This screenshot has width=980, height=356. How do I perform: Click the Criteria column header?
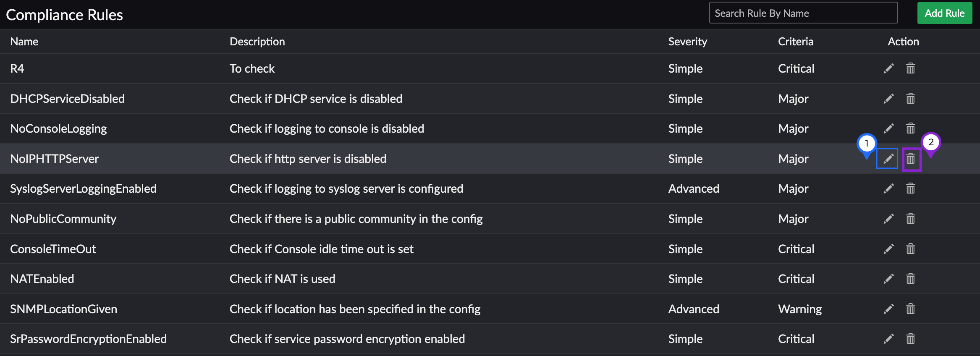pyautogui.click(x=795, y=42)
